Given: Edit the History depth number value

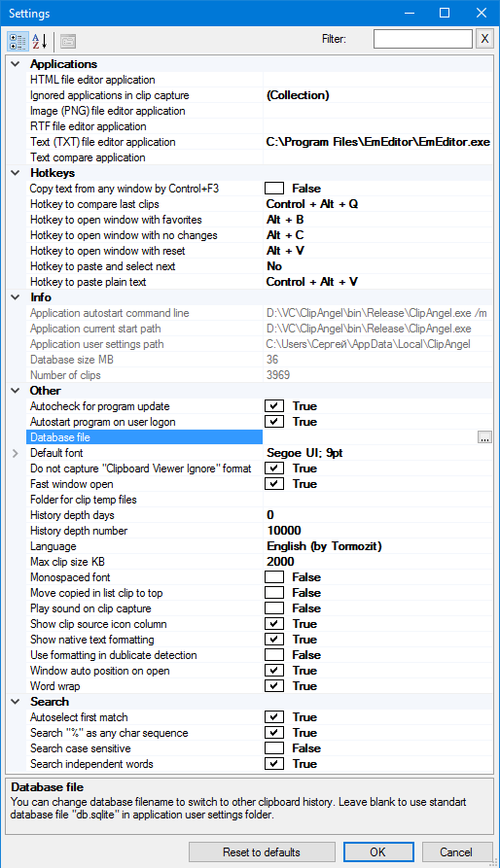Looking at the screenshot, I should (x=378, y=531).
